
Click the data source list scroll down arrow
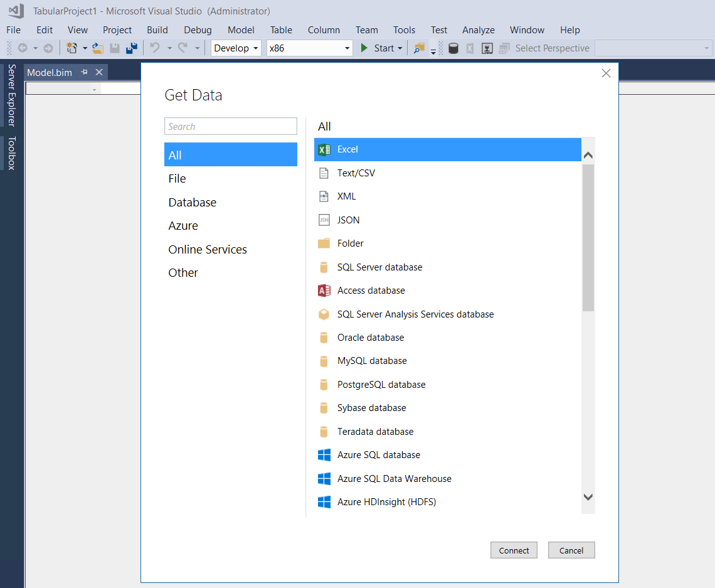pyautogui.click(x=588, y=497)
